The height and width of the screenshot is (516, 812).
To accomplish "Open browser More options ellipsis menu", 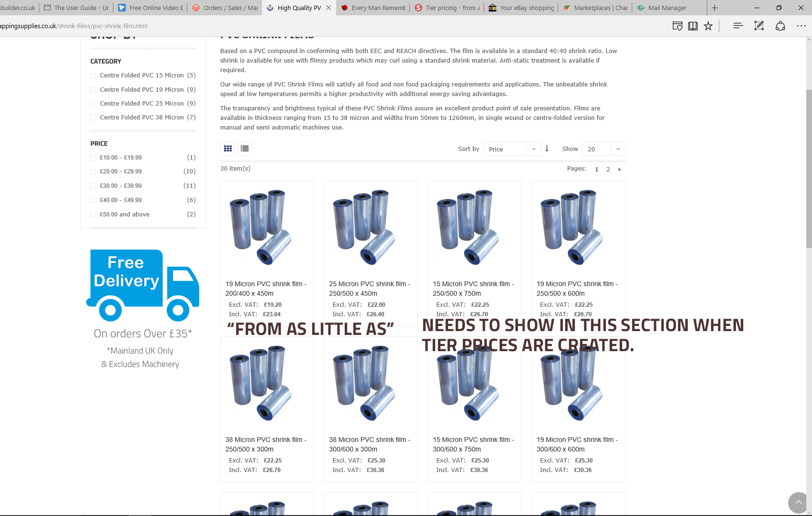I will (x=801, y=26).
